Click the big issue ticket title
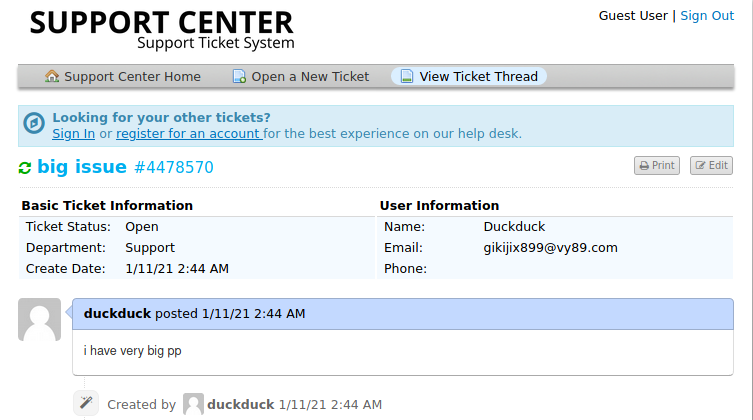753x420 pixels. click(x=82, y=167)
